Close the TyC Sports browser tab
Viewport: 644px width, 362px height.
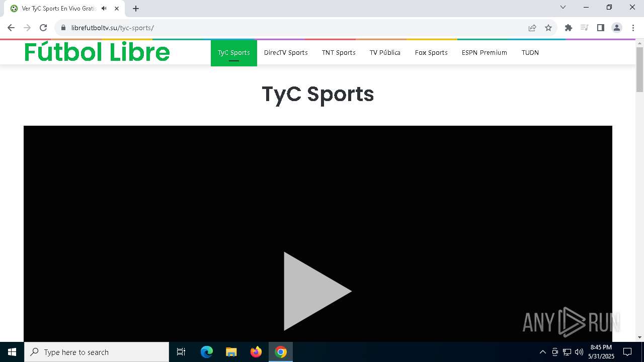pyautogui.click(x=117, y=9)
